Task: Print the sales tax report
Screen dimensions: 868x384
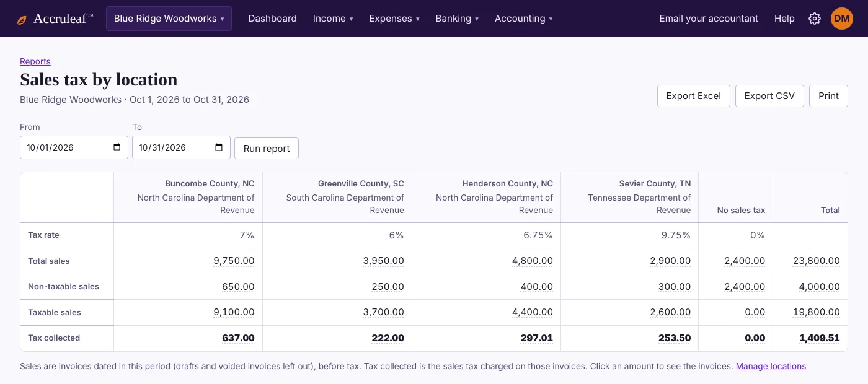Action: 828,96
